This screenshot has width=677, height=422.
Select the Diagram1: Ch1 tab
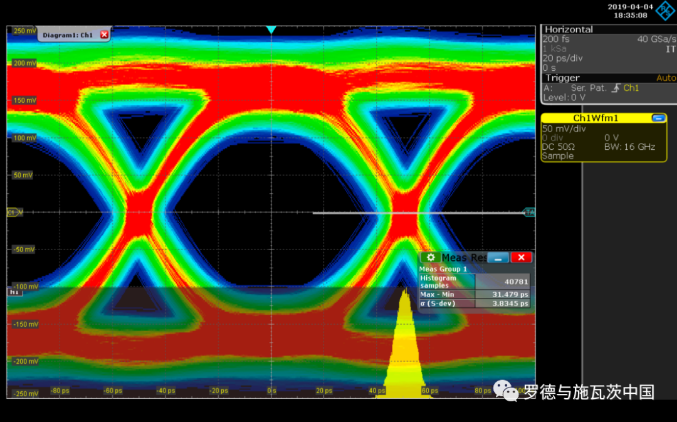click(x=68, y=35)
